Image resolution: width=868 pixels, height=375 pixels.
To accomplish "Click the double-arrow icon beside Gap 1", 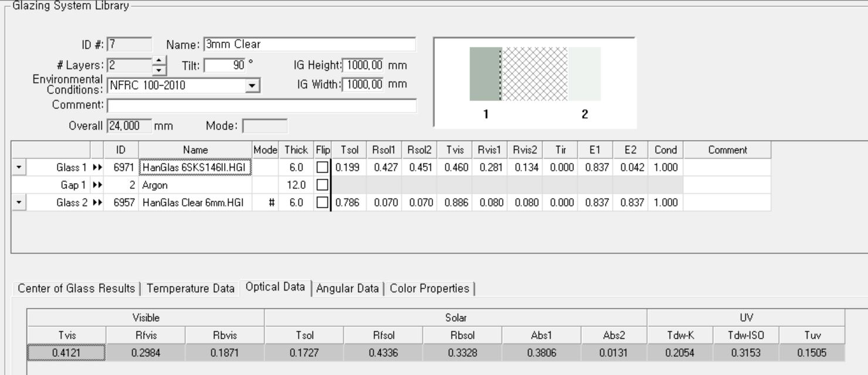I will [x=97, y=185].
